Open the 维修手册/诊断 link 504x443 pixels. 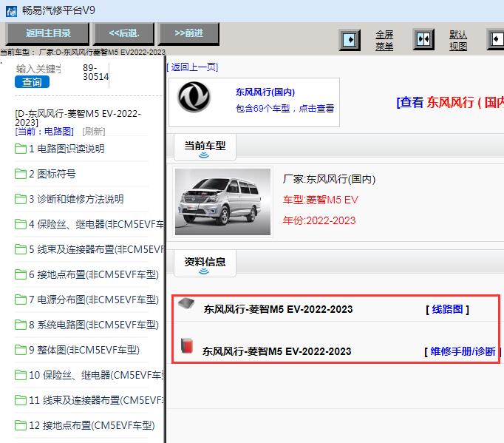click(x=462, y=351)
